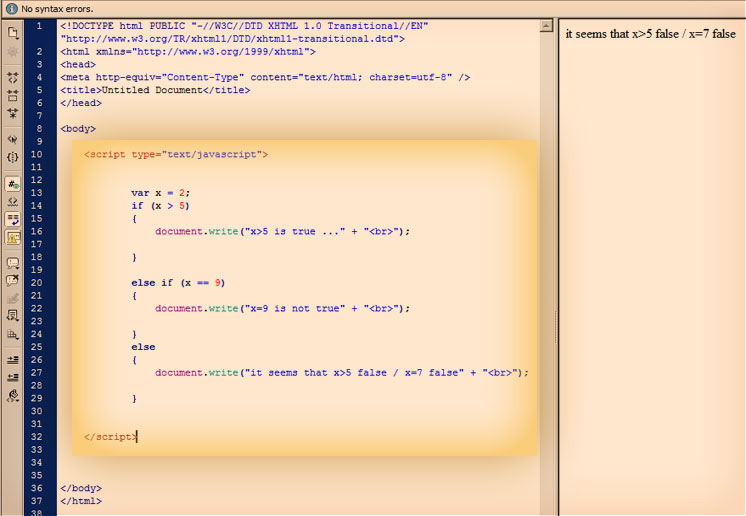This screenshot has height=516, width=746.
Task: Click the 'if (x > 5)' code line
Action: tap(160, 205)
